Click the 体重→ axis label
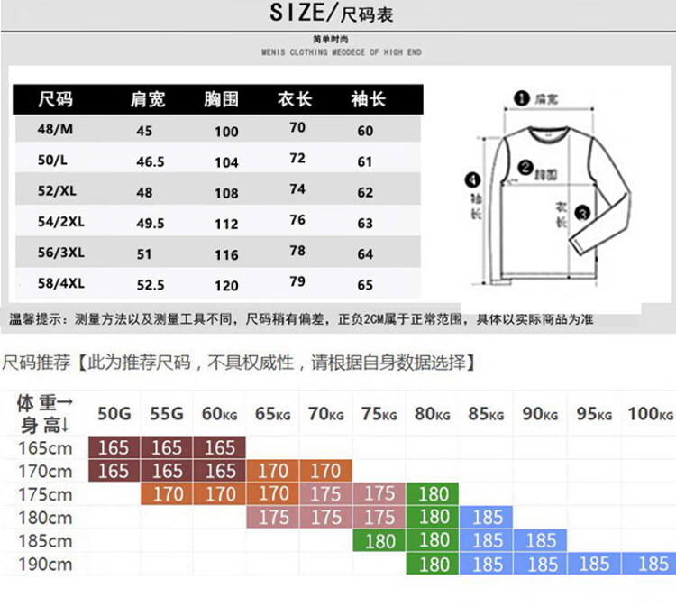This screenshot has width=676, height=616. click(45, 402)
